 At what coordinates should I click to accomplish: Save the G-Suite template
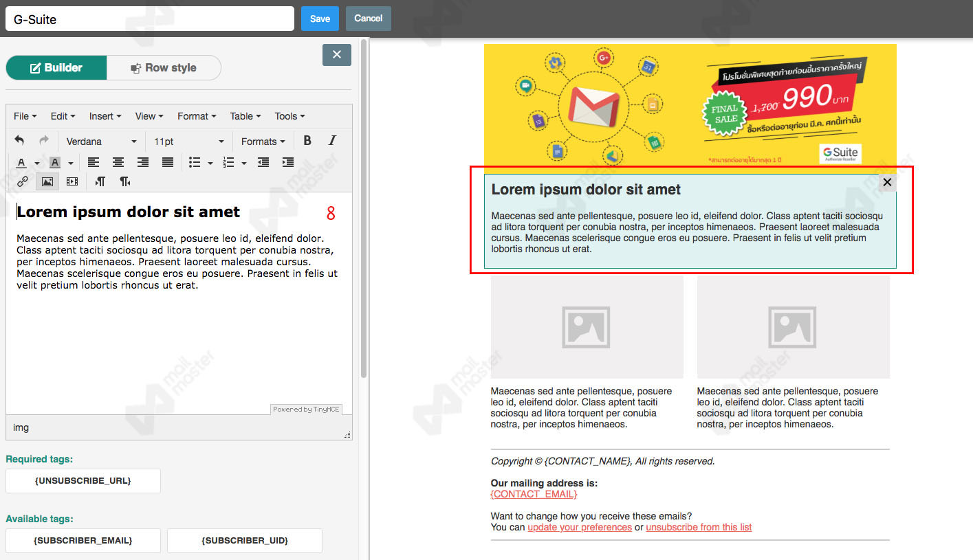320,19
